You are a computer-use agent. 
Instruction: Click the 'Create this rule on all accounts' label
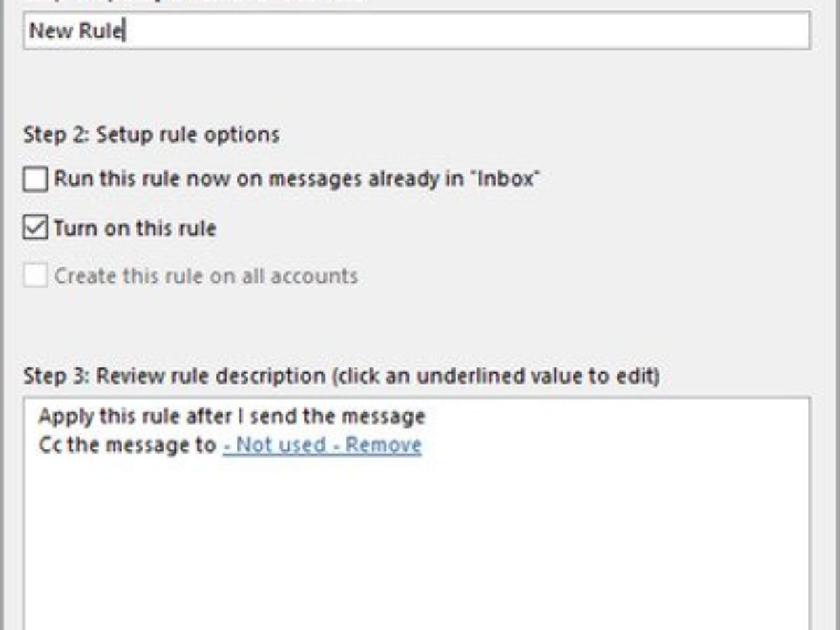(x=206, y=276)
